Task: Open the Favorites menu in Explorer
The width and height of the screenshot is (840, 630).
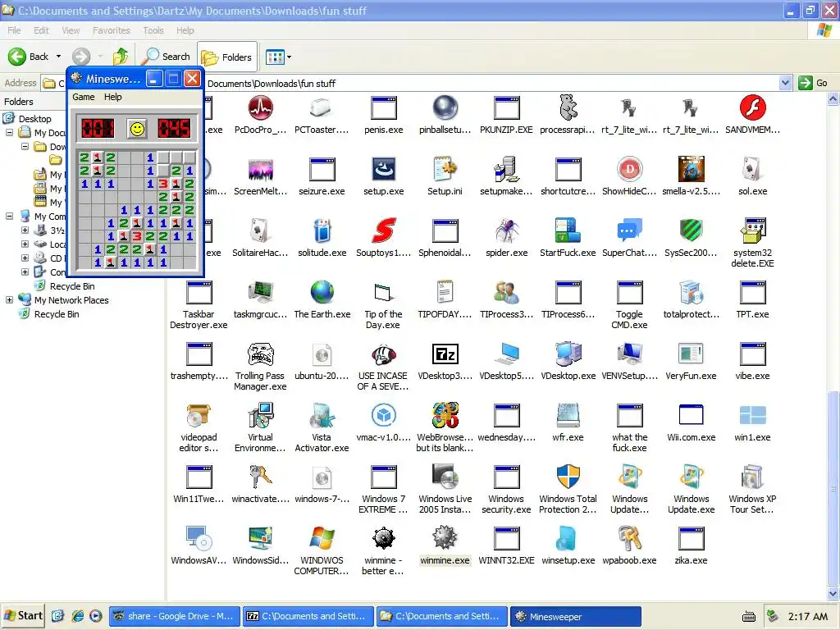Action: [111, 30]
